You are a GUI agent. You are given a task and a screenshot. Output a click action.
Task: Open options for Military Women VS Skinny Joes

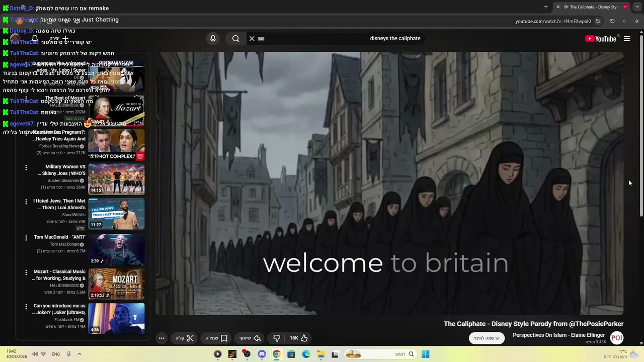tap(26, 167)
